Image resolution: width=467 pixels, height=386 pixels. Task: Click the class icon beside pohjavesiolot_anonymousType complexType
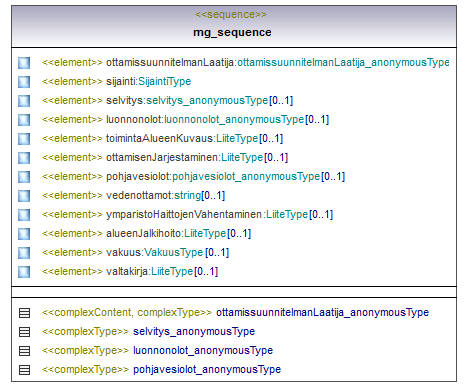pyautogui.click(x=24, y=370)
